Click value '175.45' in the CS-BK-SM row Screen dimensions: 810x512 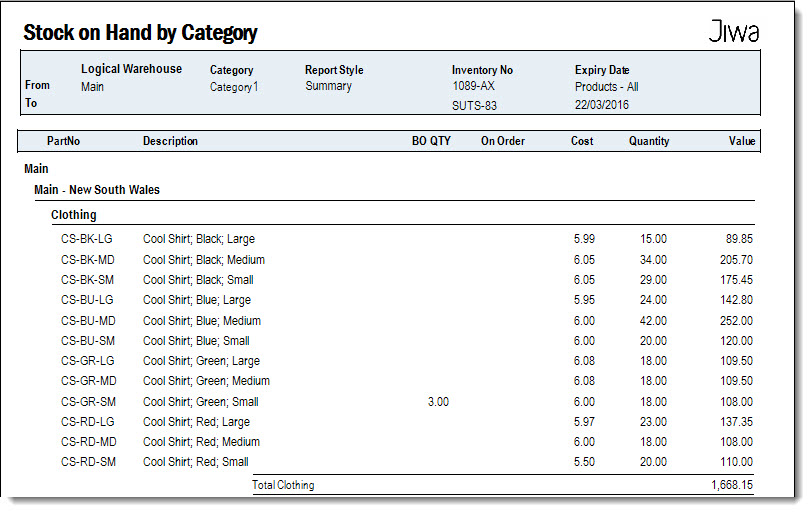click(736, 280)
